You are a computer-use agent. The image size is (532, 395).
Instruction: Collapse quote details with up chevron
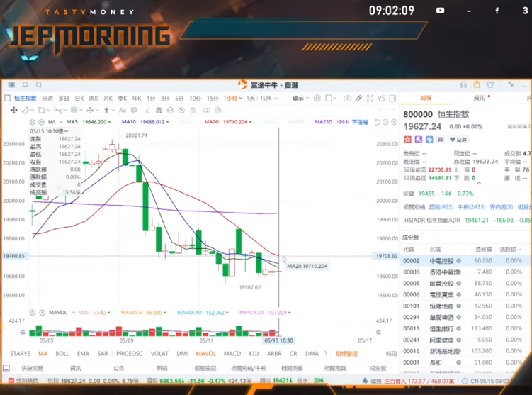tap(479, 184)
